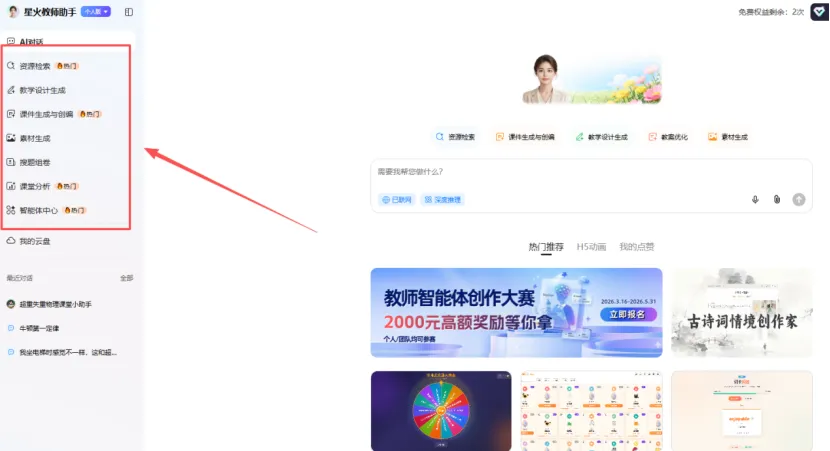This screenshot has width=830, height=451.
Task: Collapse the sidebar with the panel icon
Action: coord(129,12)
